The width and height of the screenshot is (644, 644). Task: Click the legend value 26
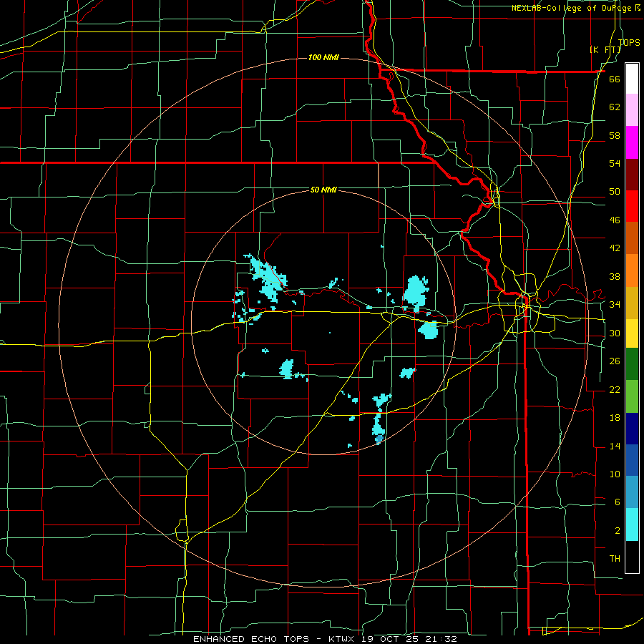615,361
